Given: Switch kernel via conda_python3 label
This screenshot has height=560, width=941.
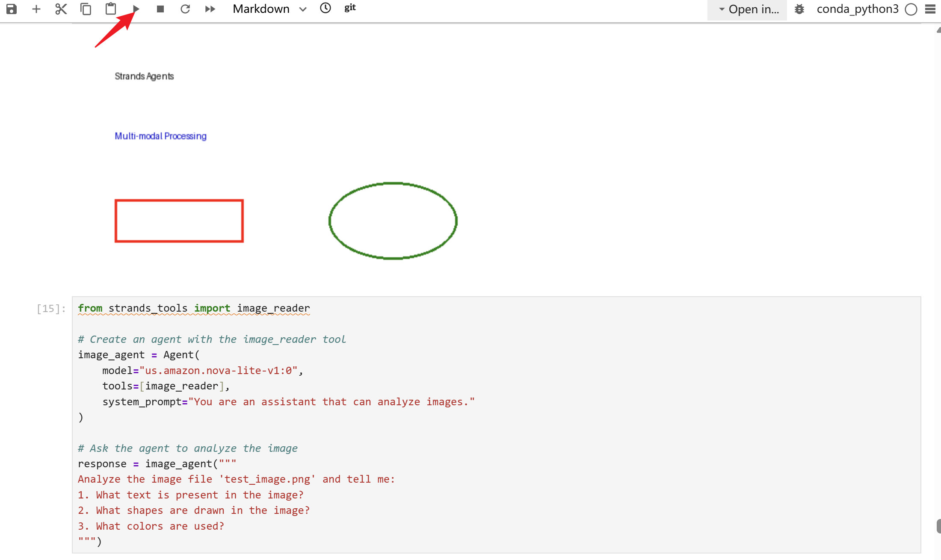Looking at the screenshot, I should [x=858, y=9].
